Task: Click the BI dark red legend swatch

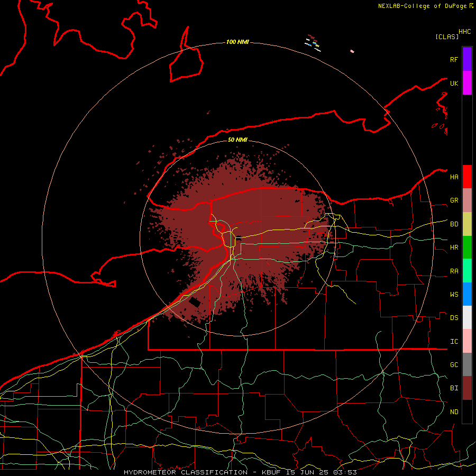Action: (x=467, y=388)
